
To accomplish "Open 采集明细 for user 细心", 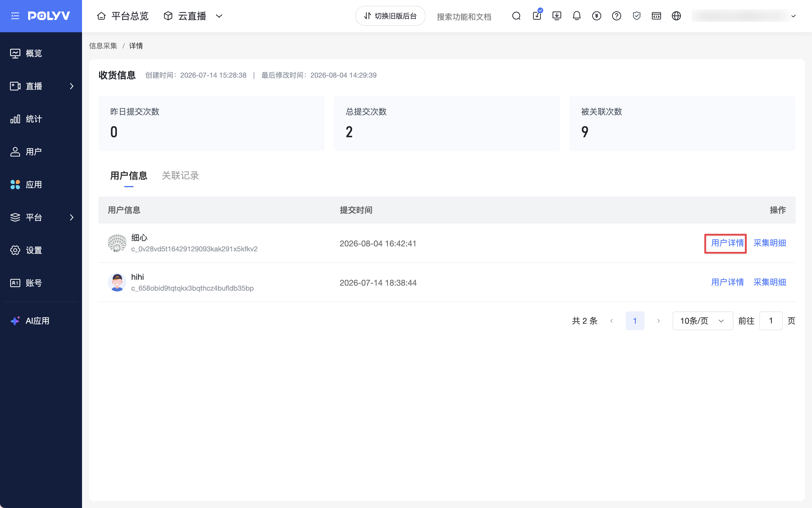I will (769, 243).
